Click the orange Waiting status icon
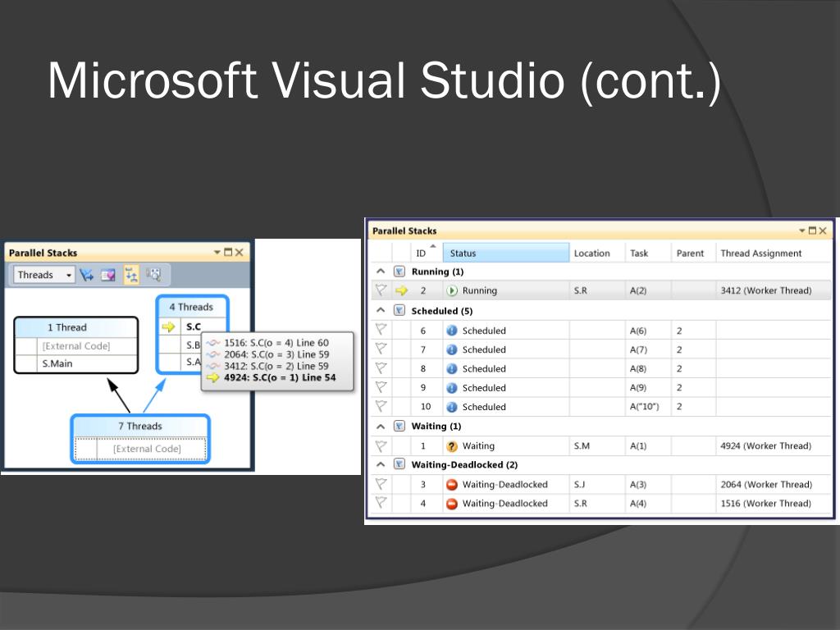 coord(452,445)
